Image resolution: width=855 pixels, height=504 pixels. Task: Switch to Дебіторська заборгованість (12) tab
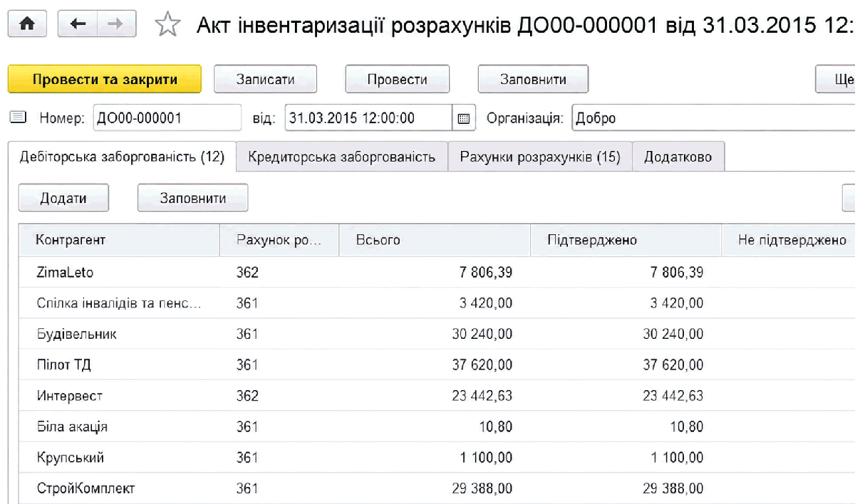pyautogui.click(x=122, y=157)
